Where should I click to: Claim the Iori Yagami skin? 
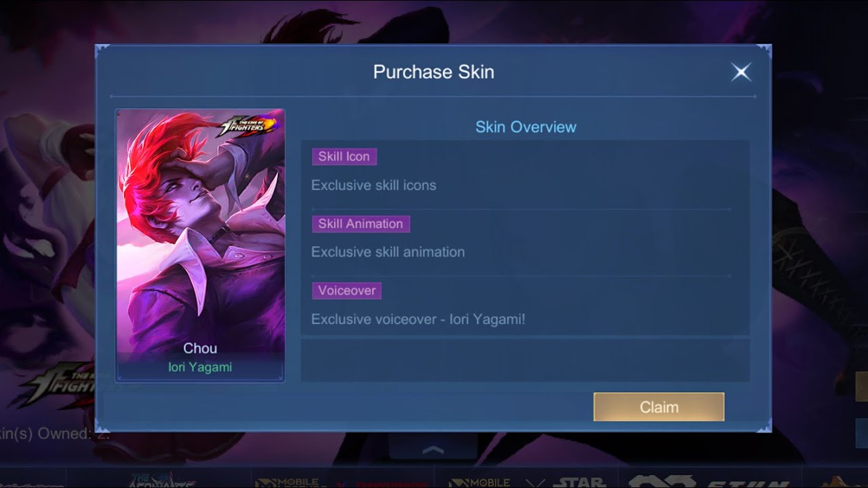click(x=658, y=407)
